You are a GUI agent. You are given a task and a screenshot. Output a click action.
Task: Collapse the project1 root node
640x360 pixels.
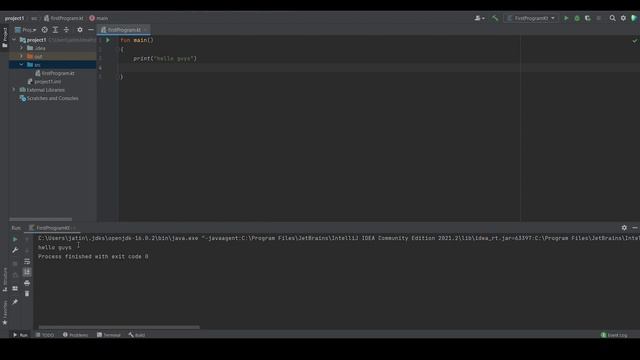[x=14, y=40]
